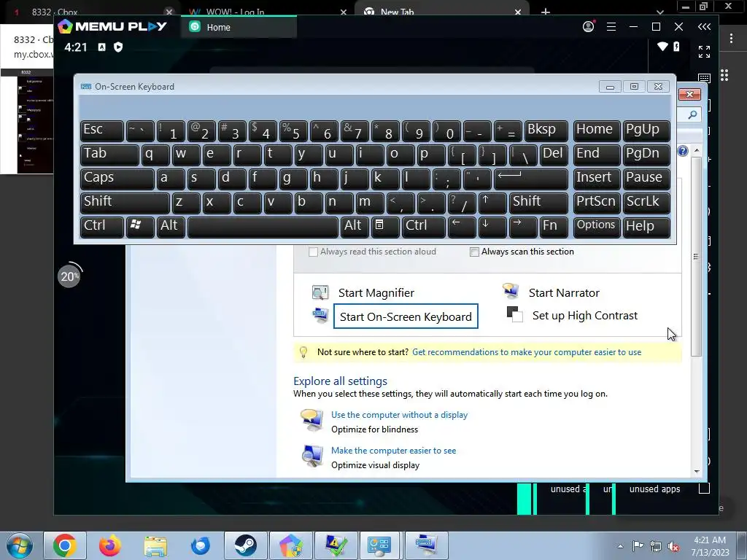Open Thunderbird from the taskbar
The height and width of the screenshot is (560, 747).
(200, 545)
